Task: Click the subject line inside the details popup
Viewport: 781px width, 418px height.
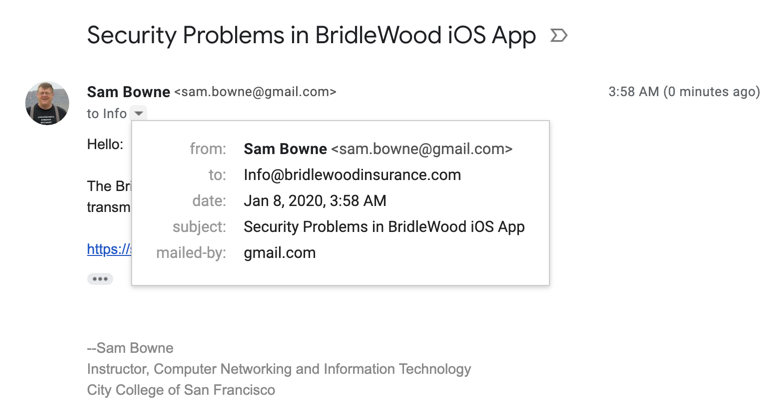Action: (x=384, y=227)
